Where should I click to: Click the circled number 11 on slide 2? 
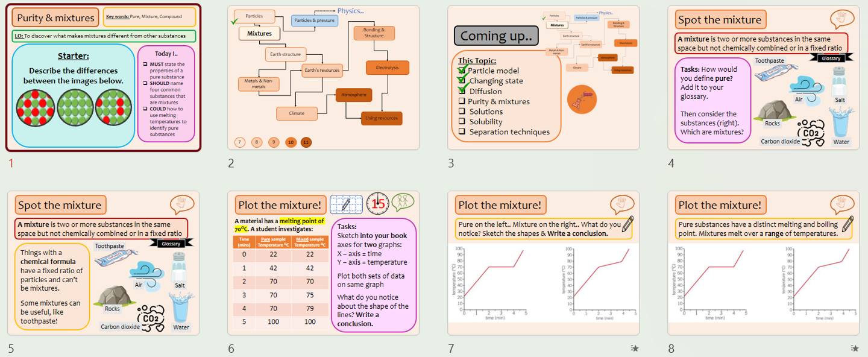click(306, 142)
